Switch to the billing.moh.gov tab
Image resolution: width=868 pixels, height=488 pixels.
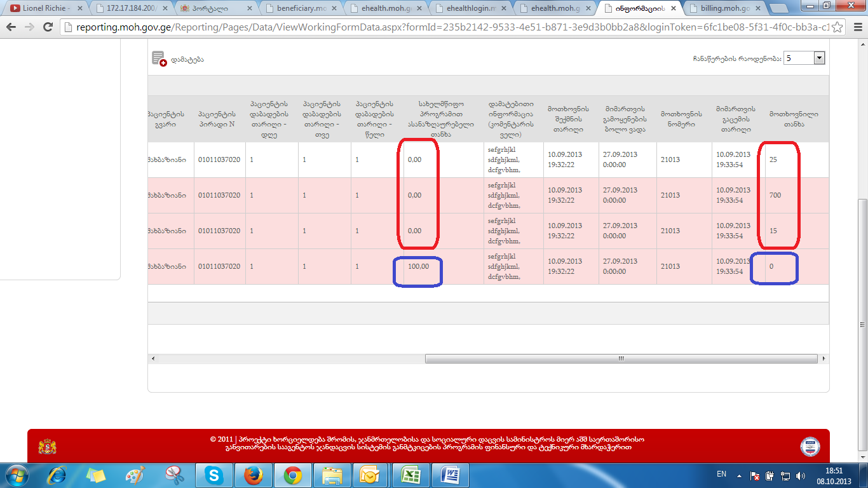point(724,8)
